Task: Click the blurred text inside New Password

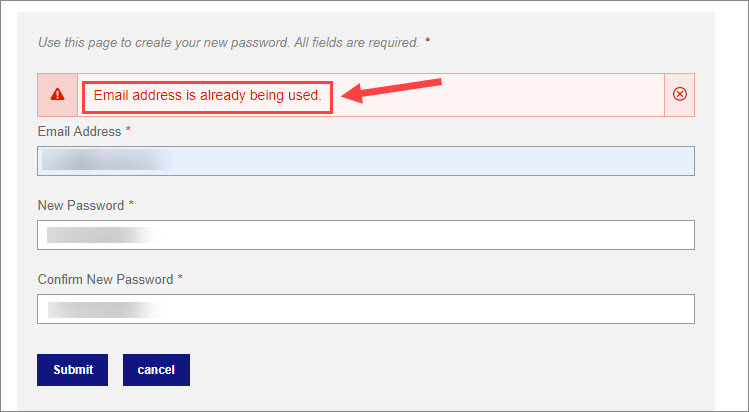Action: pyautogui.click(x=103, y=235)
